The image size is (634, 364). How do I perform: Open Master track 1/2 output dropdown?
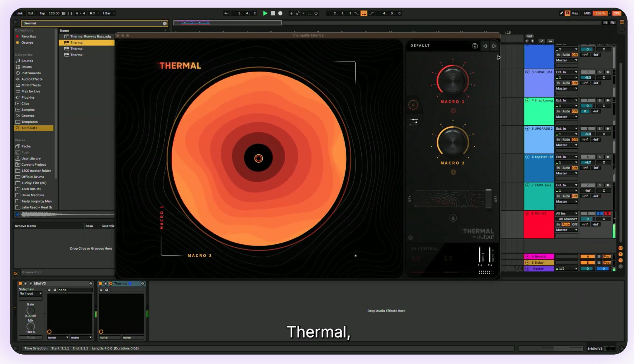click(x=567, y=269)
